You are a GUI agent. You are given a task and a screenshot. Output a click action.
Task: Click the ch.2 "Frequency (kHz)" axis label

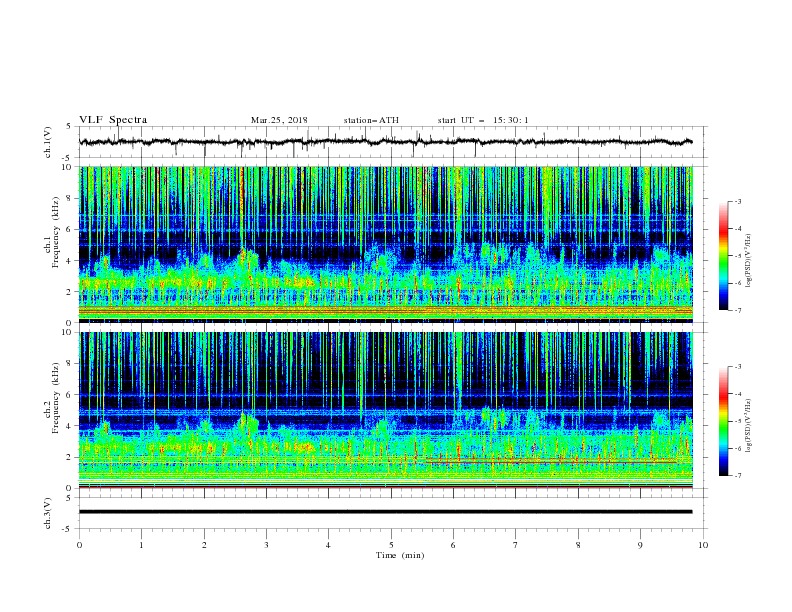click(x=56, y=398)
